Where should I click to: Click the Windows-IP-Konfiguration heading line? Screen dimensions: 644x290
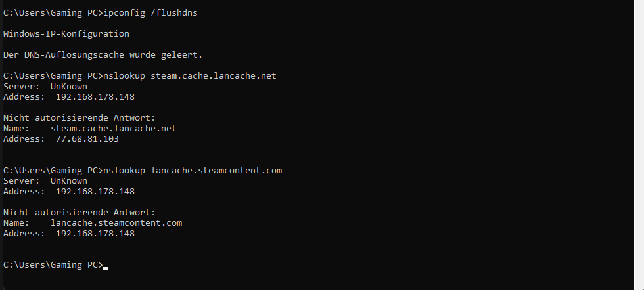[x=66, y=34]
